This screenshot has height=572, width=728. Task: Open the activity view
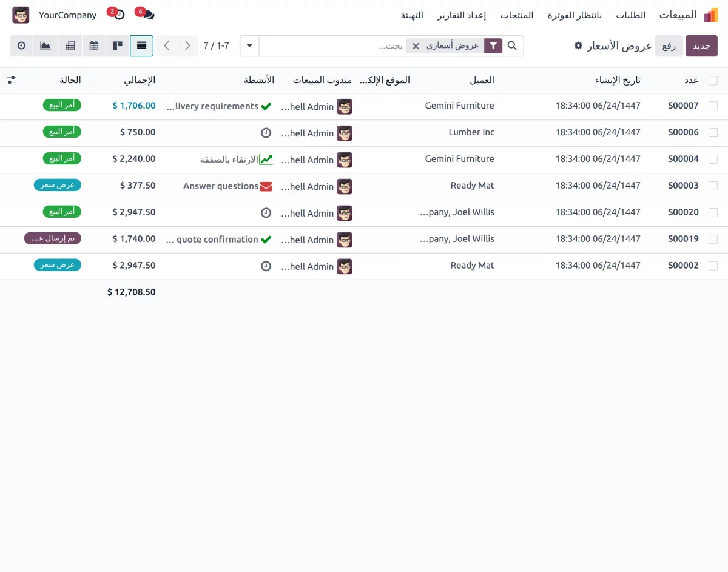pyautogui.click(x=21, y=45)
